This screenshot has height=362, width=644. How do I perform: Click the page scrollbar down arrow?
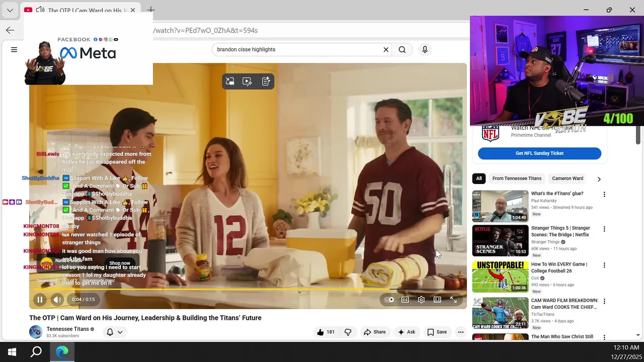[x=638, y=335]
